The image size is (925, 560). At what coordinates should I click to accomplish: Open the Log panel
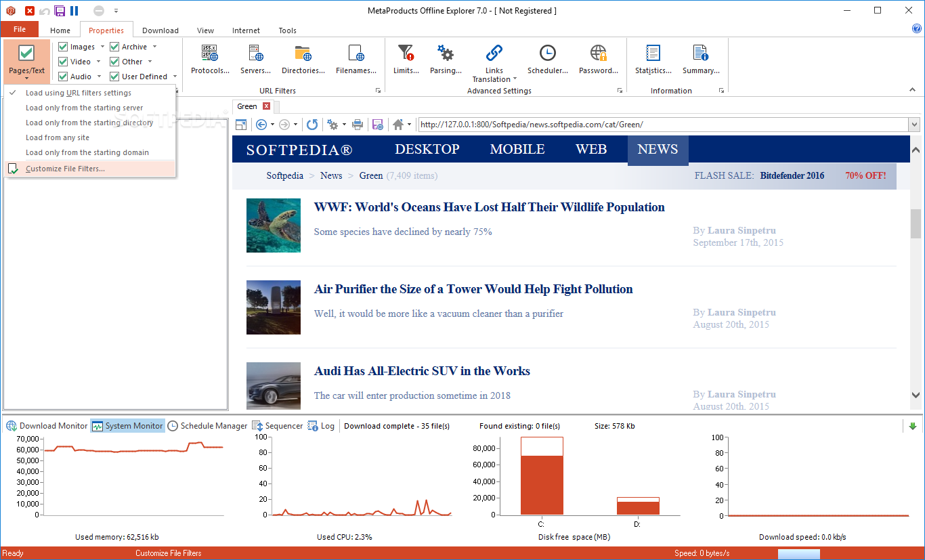pyautogui.click(x=322, y=426)
